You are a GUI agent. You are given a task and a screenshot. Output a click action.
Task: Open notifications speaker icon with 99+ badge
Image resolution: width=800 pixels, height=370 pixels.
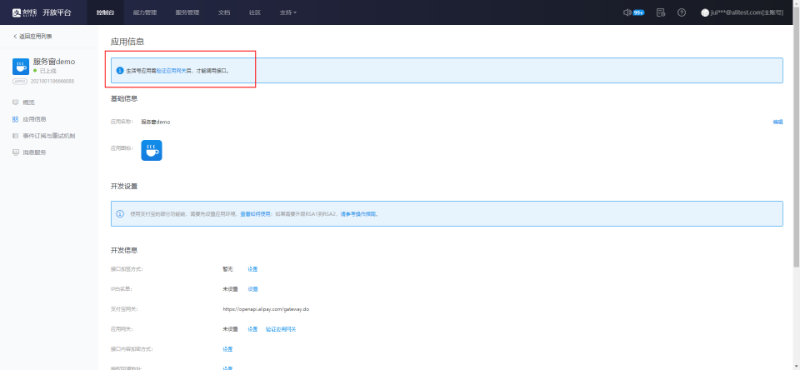[x=634, y=12]
